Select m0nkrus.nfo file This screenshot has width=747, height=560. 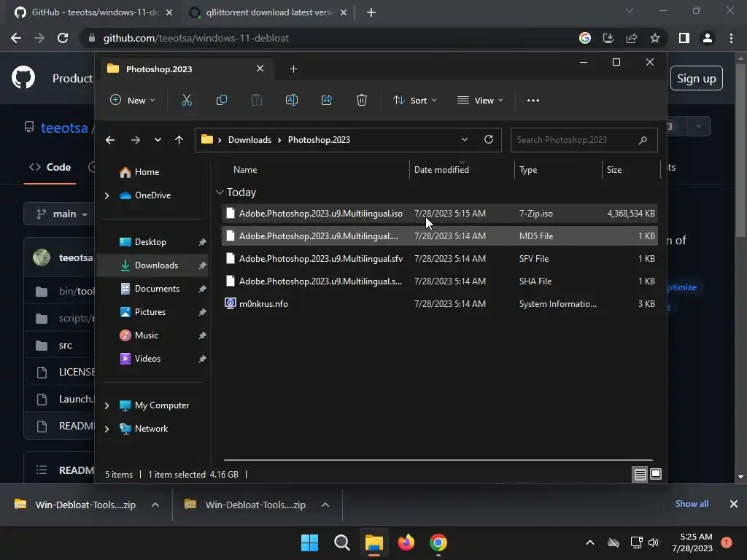click(x=439, y=304)
